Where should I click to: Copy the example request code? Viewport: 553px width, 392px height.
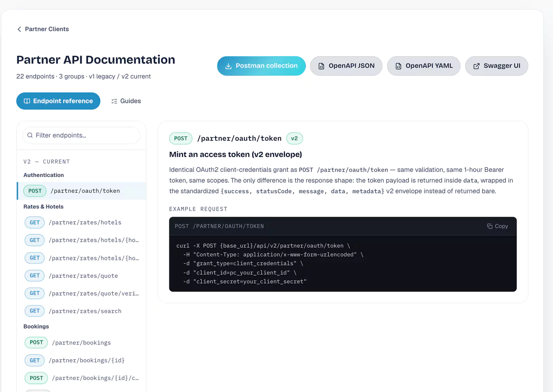coord(497,226)
